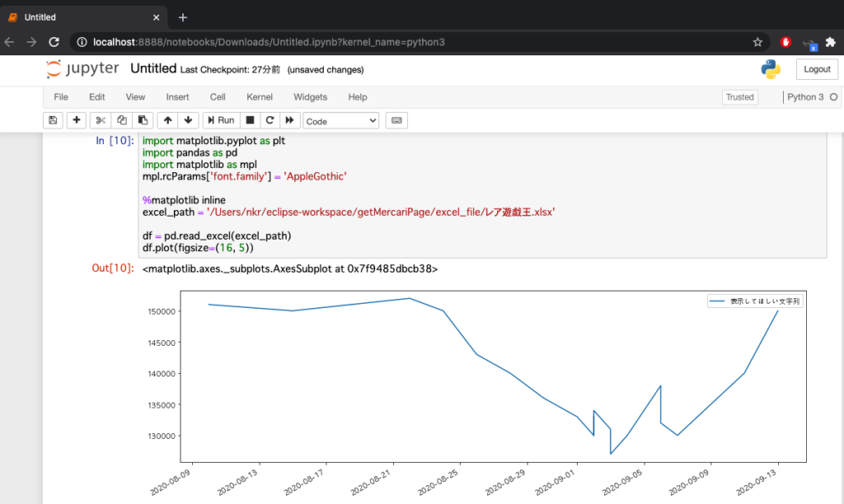Viewport: 844px width, 504px height.
Task: Open a new browser tab
Action: 183,18
